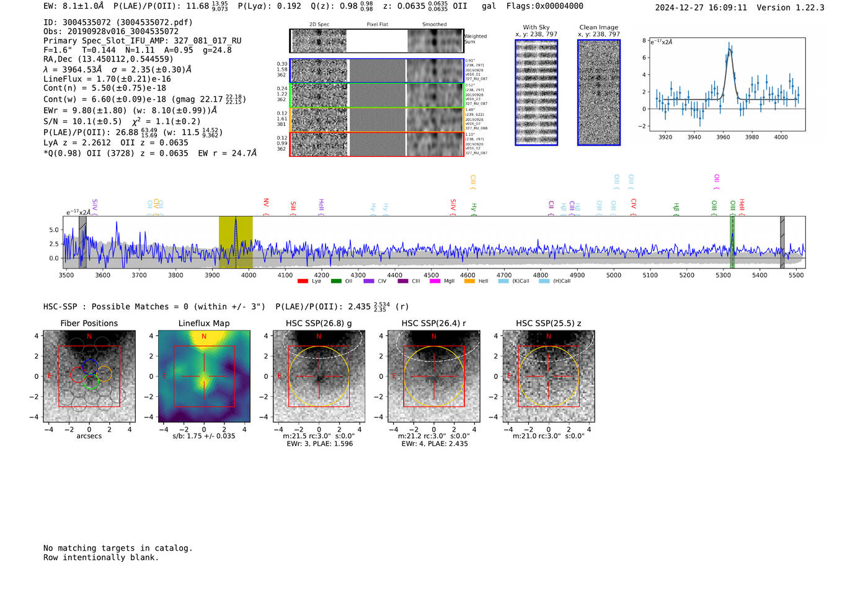
Task: Click the yellow highlighted band at 3964 Å
Action: tap(236, 242)
